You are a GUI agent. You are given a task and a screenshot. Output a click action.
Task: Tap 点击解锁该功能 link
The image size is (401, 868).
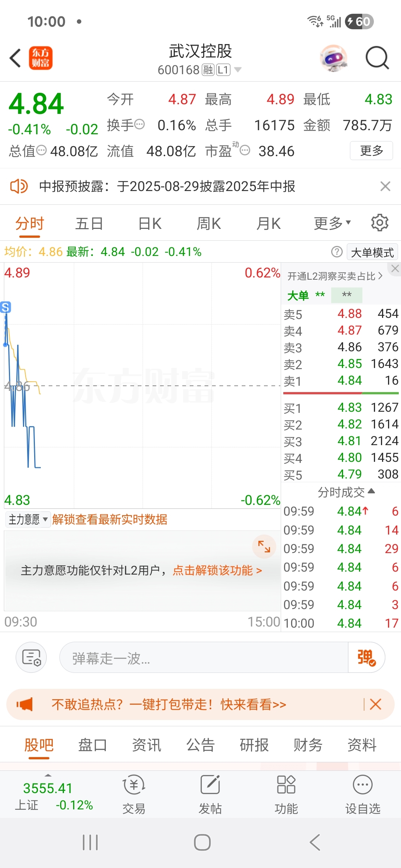click(218, 570)
